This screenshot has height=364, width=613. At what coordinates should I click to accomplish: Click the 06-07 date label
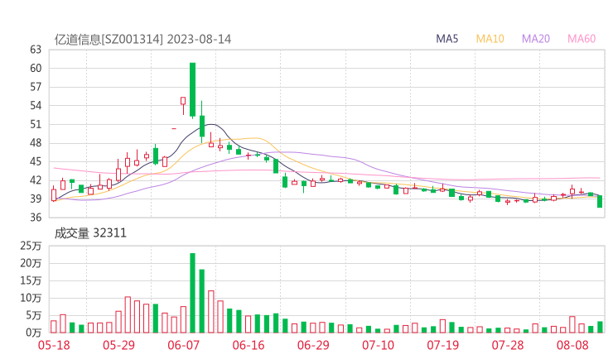186,344
